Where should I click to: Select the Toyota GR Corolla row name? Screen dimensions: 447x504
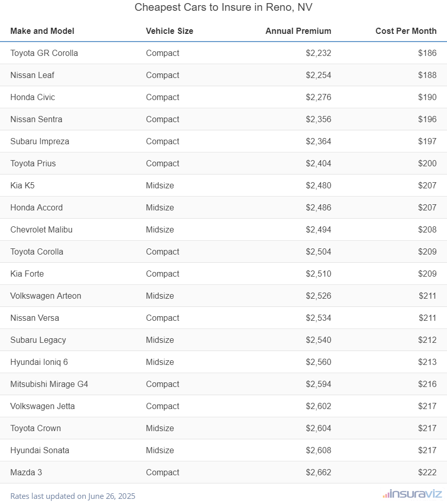click(44, 53)
